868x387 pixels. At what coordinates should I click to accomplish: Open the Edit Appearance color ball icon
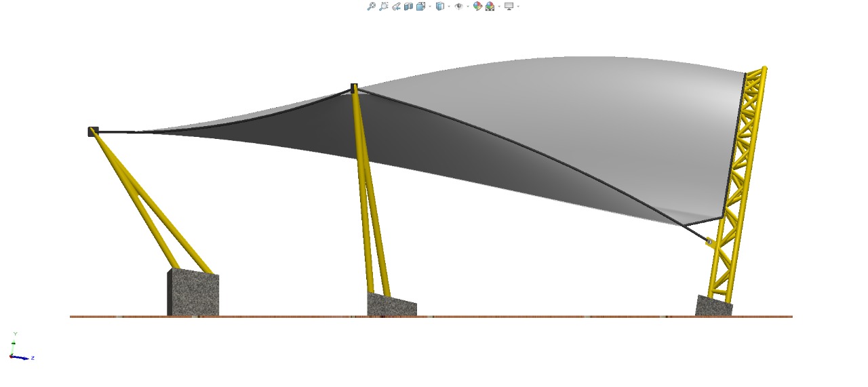pyautogui.click(x=477, y=6)
